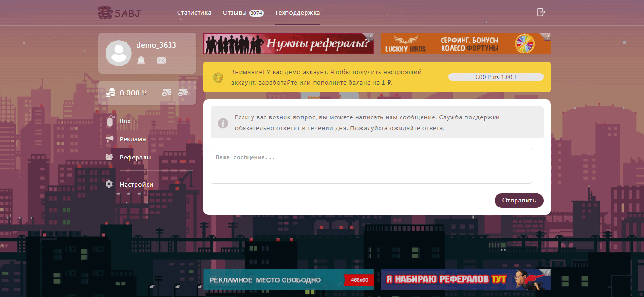Open the Реклама megaphone icon

click(x=109, y=139)
